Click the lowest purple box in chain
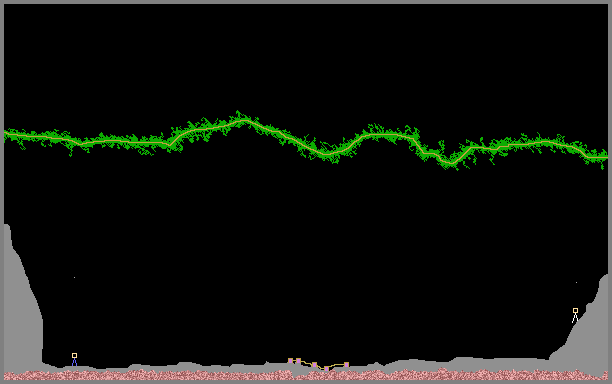612x384 pixels. coord(326,369)
